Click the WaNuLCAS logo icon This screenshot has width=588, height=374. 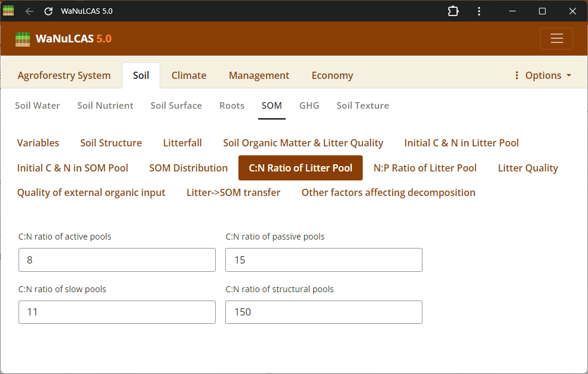23,39
